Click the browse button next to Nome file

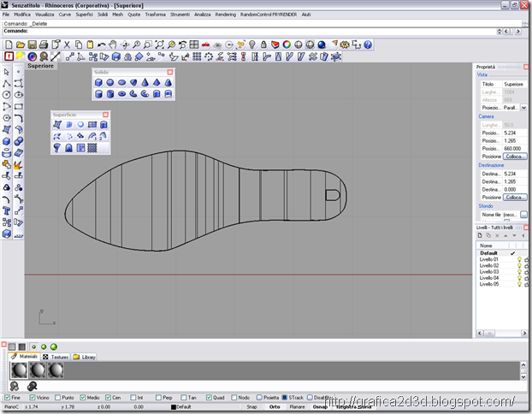click(x=523, y=215)
